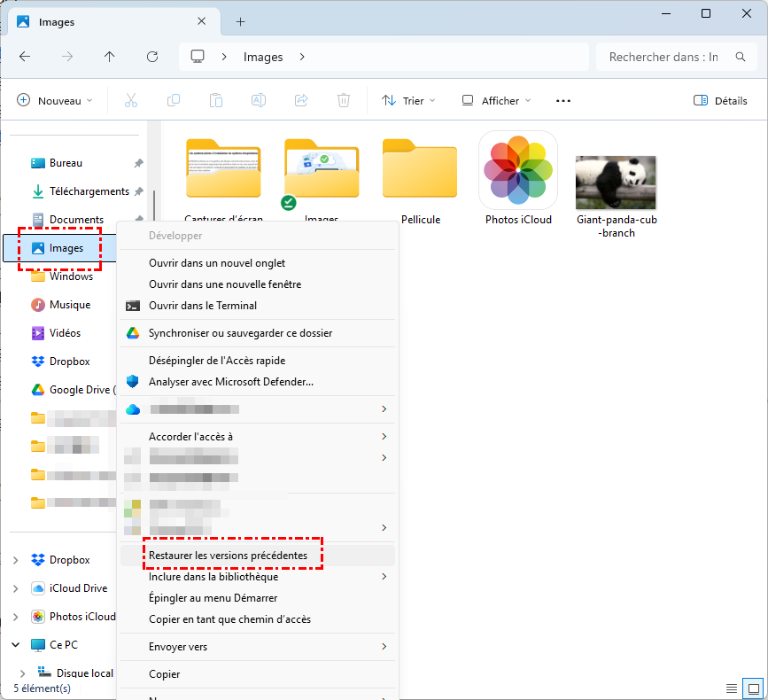Click the Refresh icon in navigation bar

click(152, 57)
